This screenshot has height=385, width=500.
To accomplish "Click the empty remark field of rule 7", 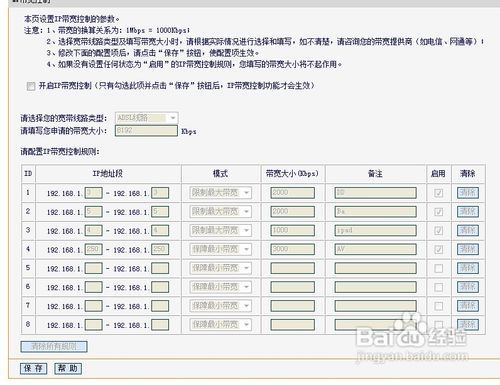I will 375,306.
